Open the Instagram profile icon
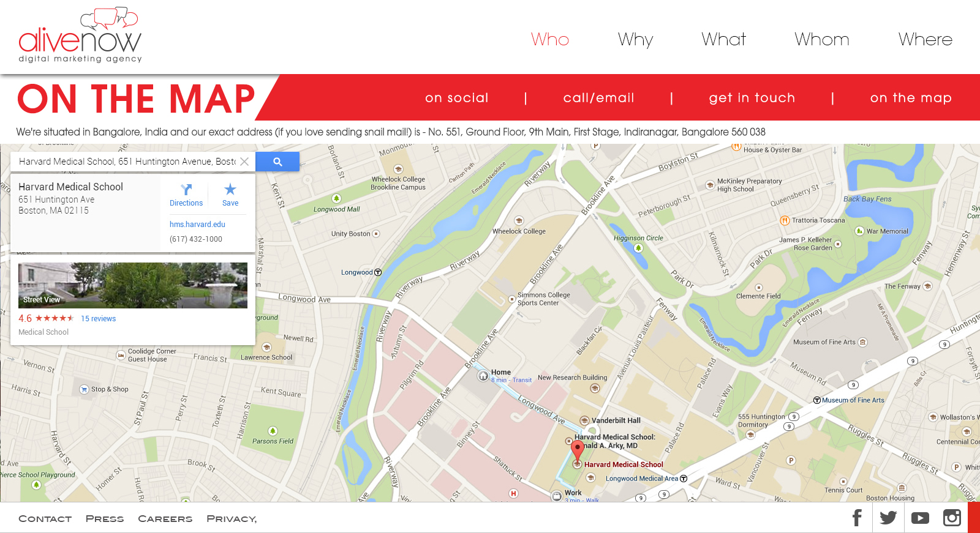The image size is (980, 533). pos(952,518)
